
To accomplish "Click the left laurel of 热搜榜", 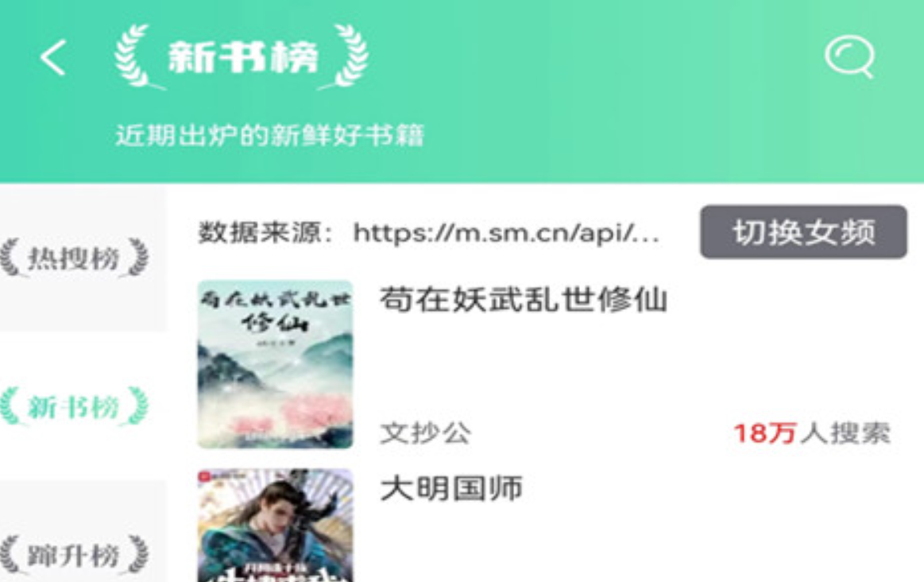I will click(11, 258).
